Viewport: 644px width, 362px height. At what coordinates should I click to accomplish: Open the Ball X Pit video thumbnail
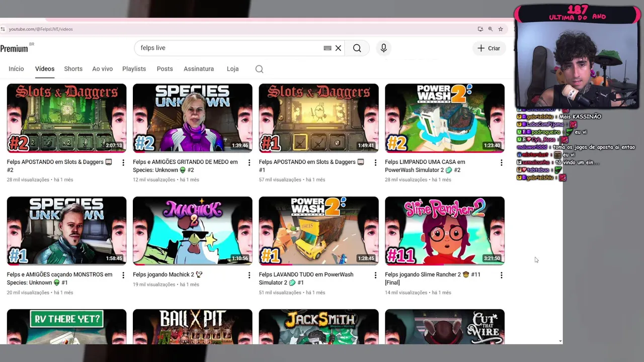pyautogui.click(x=193, y=327)
